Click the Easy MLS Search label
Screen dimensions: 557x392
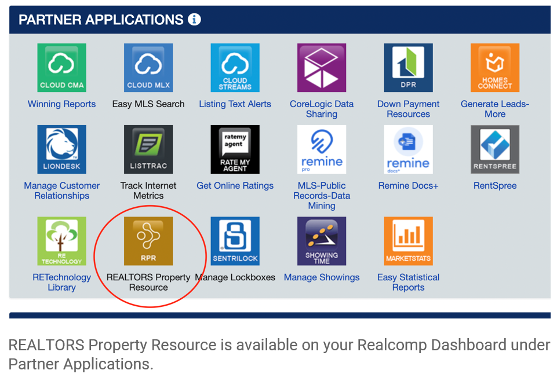pyautogui.click(x=148, y=104)
